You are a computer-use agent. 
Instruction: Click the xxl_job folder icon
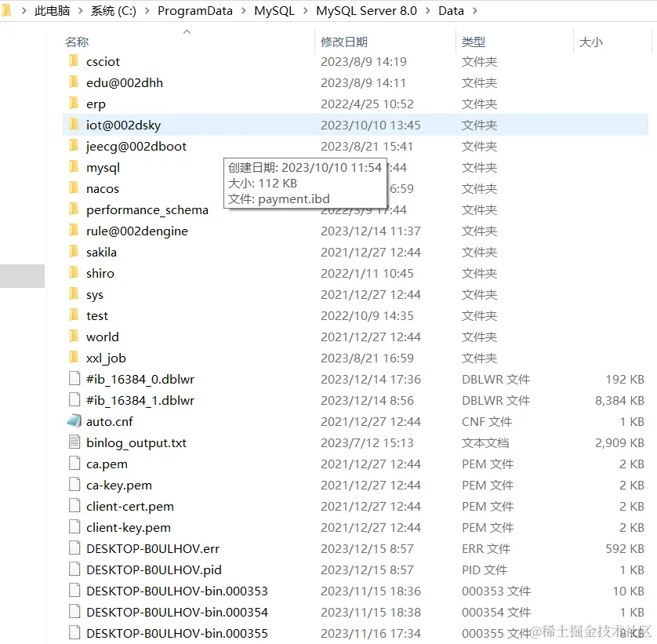pos(74,358)
